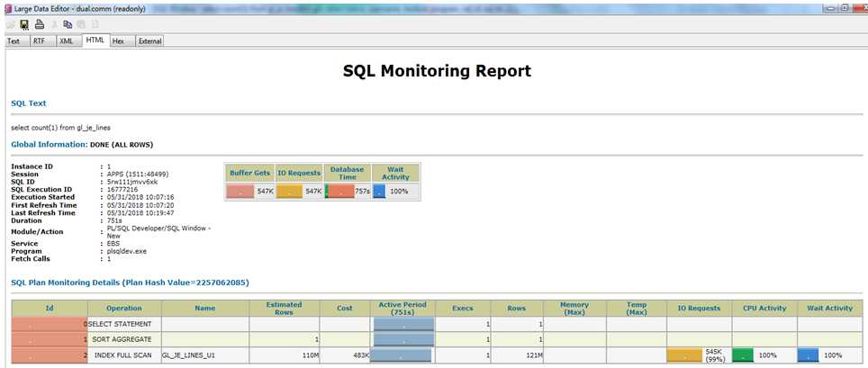
Task: Click the Buffer Gets 547K bar
Action: [240, 191]
